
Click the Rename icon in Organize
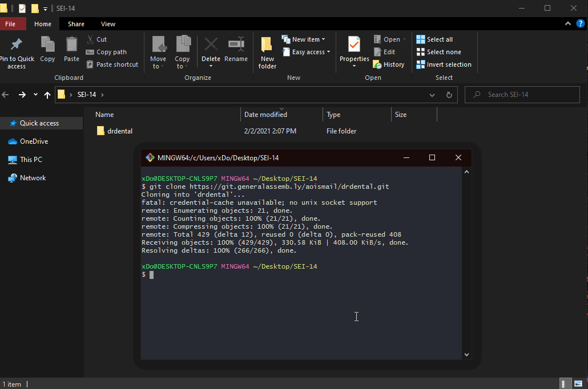tap(236, 45)
